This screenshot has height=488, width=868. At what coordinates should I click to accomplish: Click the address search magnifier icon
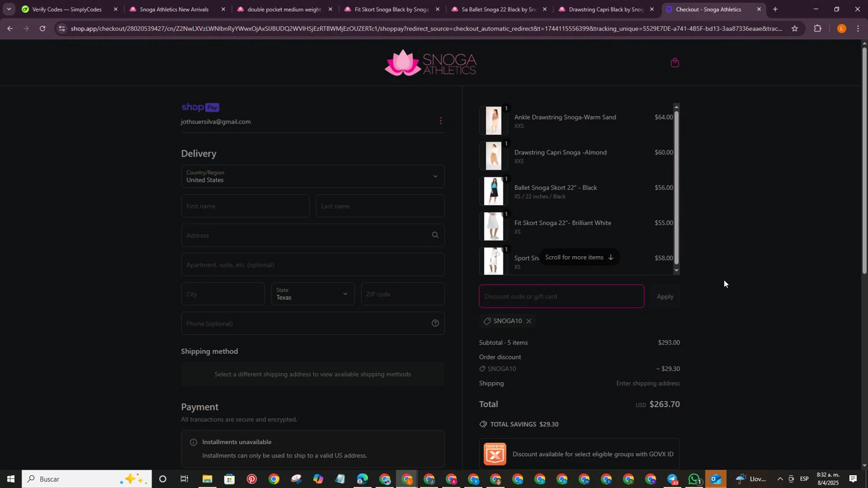[x=435, y=235]
